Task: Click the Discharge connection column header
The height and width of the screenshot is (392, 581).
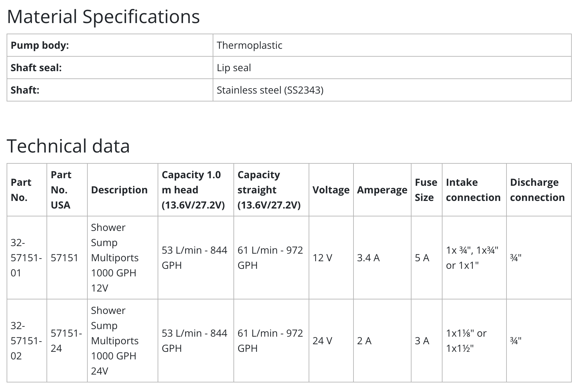Action: point(537,190)
